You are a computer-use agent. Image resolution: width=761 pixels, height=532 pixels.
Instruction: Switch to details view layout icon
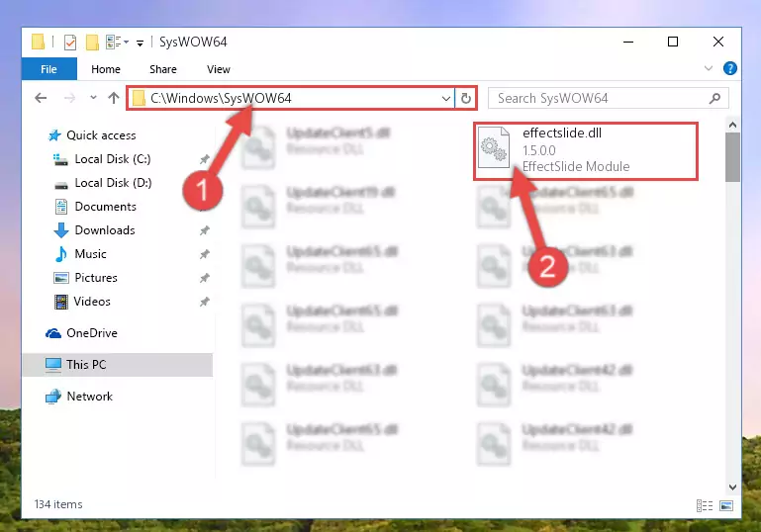(x=705, y=506)
